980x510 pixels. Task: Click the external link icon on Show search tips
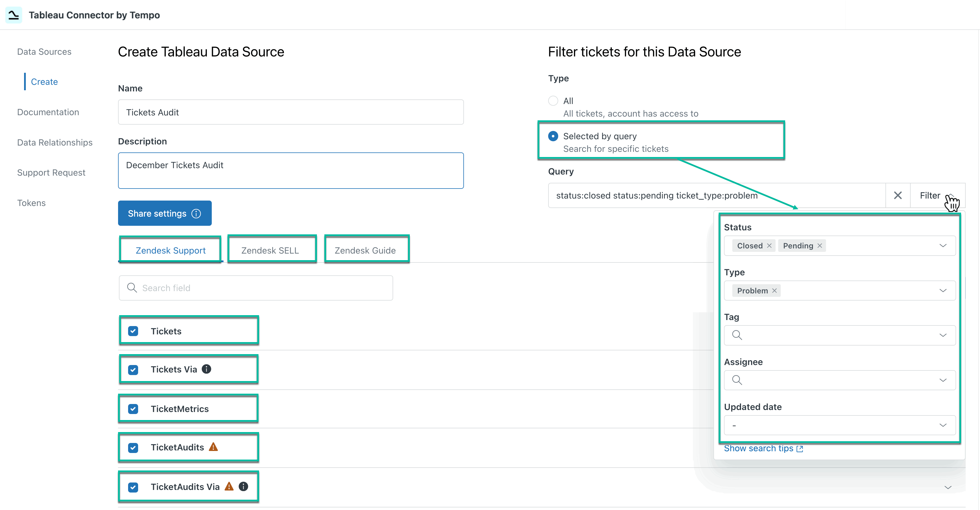(800, 449)
